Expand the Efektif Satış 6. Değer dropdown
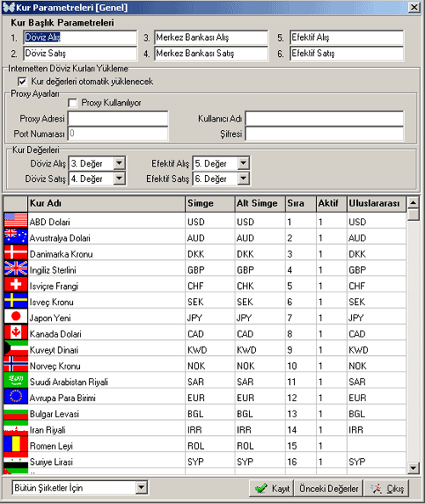 (243, 178)
